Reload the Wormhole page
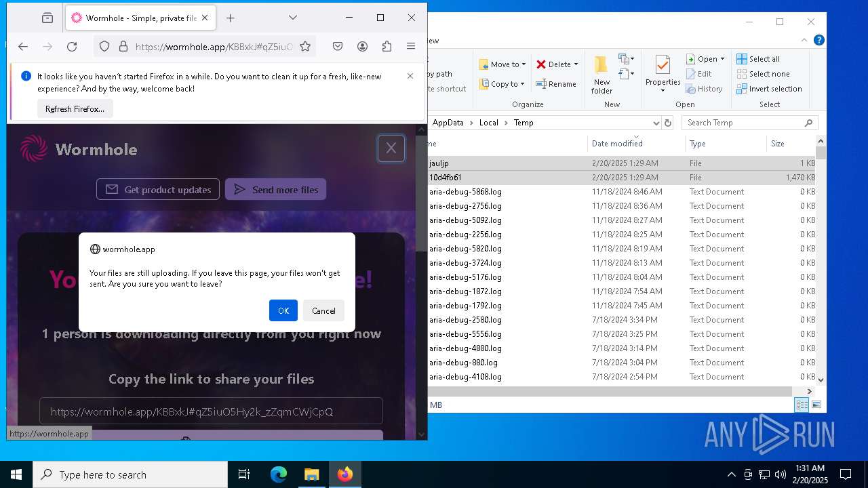 pyautogui.click(x=72, y=46)
